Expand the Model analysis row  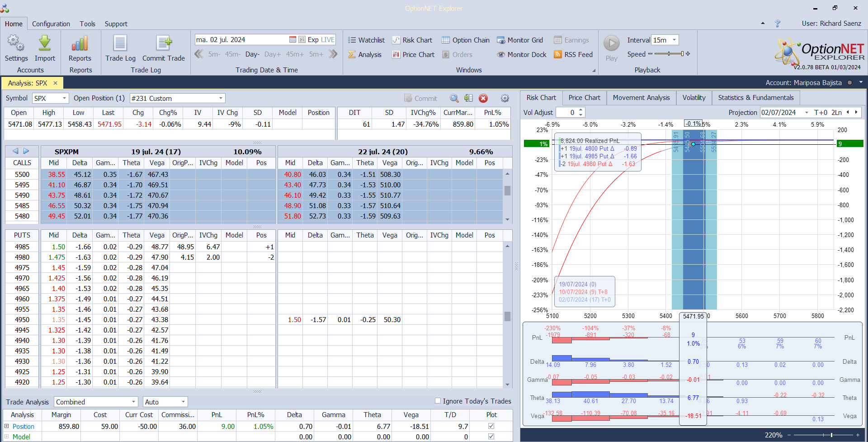(7, 437)
